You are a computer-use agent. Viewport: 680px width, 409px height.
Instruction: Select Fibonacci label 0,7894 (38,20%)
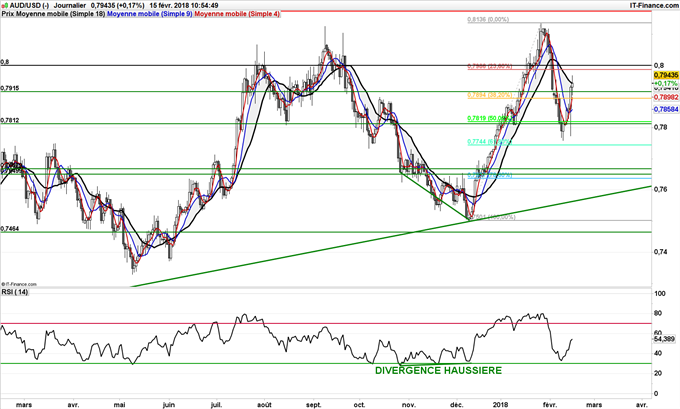coord(490,95)
